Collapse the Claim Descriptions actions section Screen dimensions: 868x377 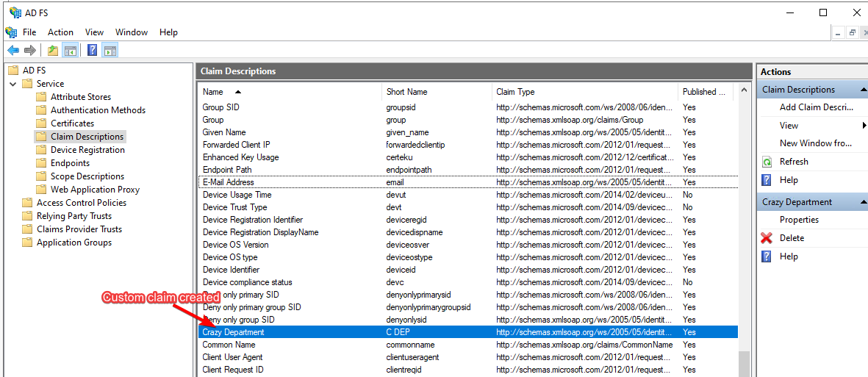(863, 90)
